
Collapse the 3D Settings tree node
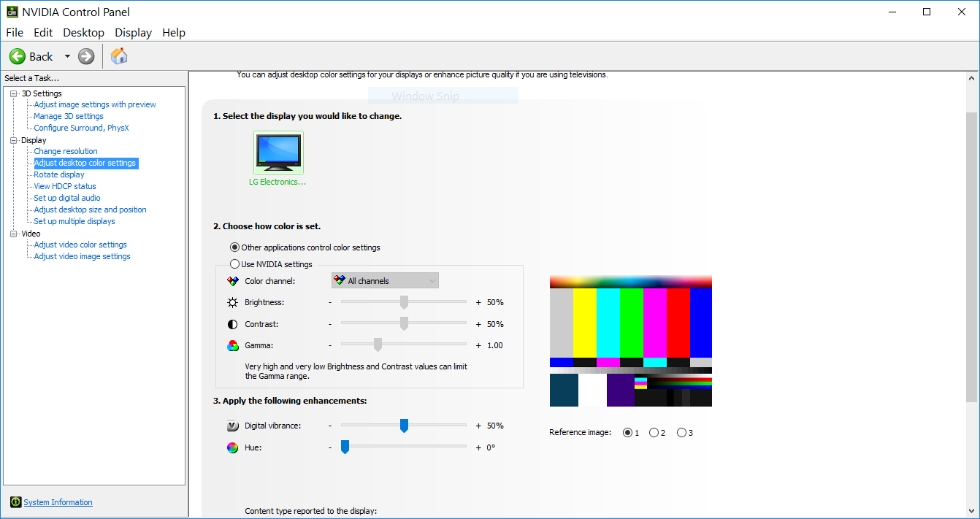coord(13,93)
